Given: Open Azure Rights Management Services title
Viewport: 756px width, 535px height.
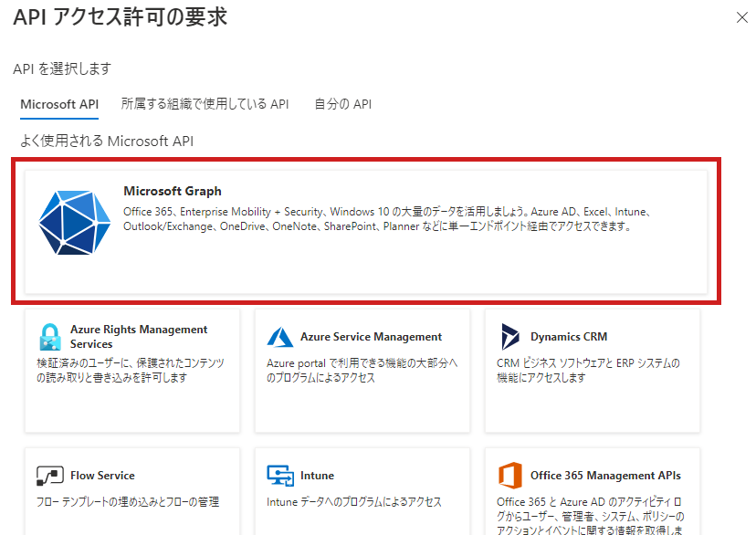Looking at the screenshot, I should (139, 336).
